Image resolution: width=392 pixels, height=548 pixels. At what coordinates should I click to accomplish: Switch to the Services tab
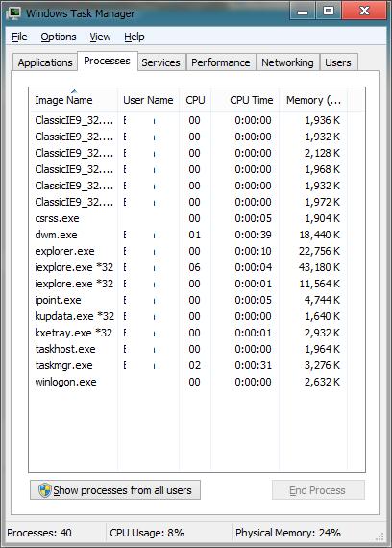pos(160,62)
